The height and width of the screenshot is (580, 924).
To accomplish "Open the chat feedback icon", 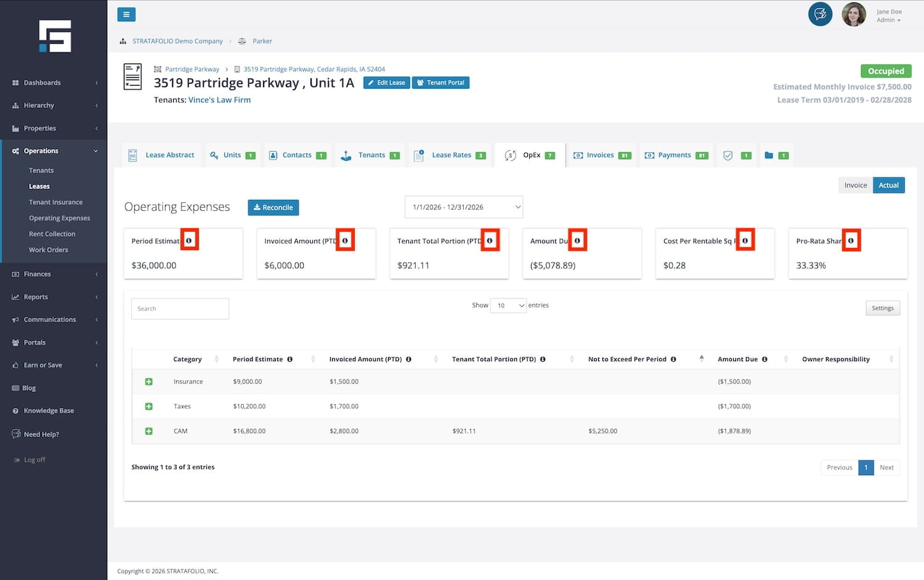I will [820, 14].
